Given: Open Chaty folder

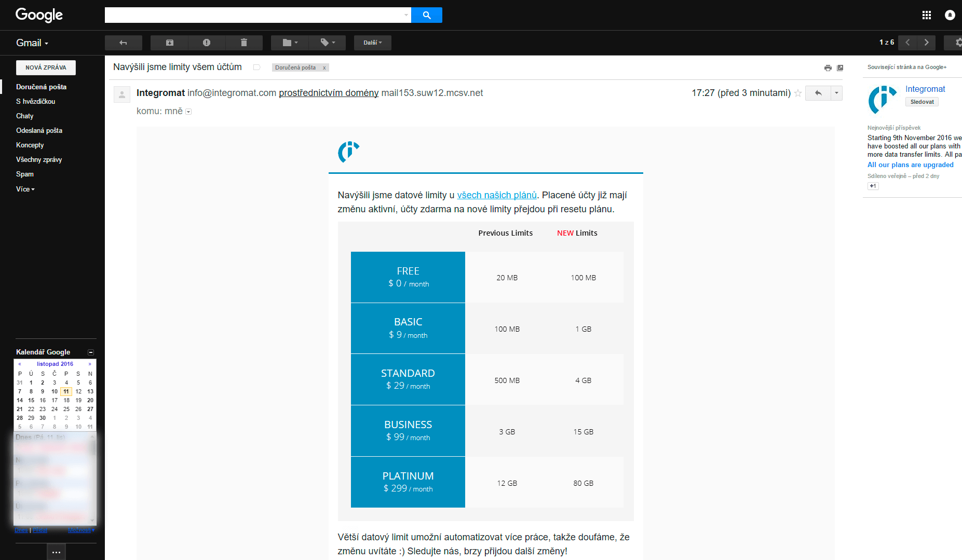Looking at the screenshot, I should tap(24, 116).
